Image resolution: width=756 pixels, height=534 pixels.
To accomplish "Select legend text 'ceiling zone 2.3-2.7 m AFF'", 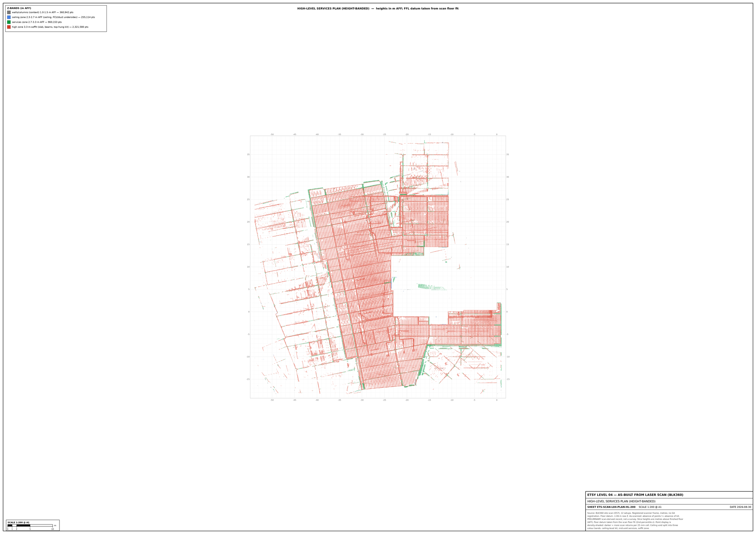I will [27, 17].
